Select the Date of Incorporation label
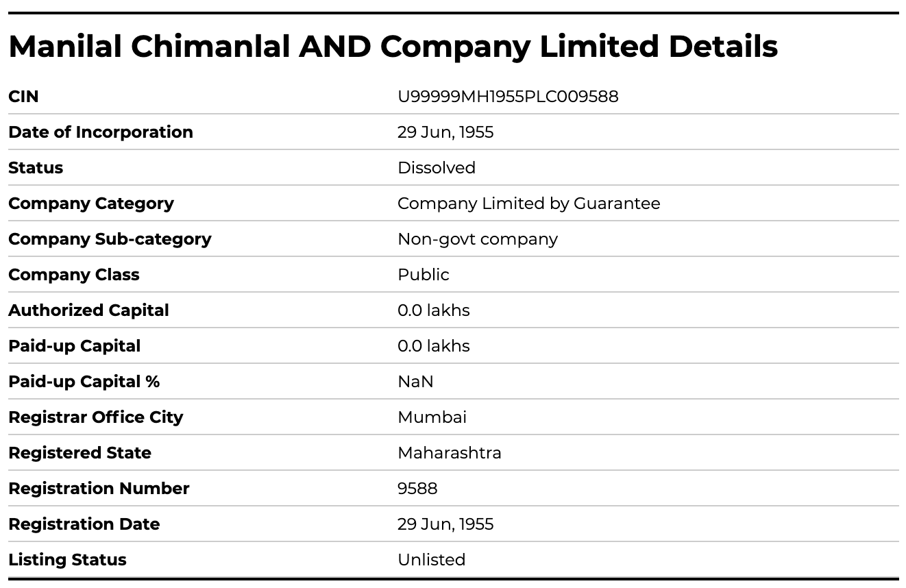Image resolution: width=906 pixels, height=588 pixels. coord(101,132)
